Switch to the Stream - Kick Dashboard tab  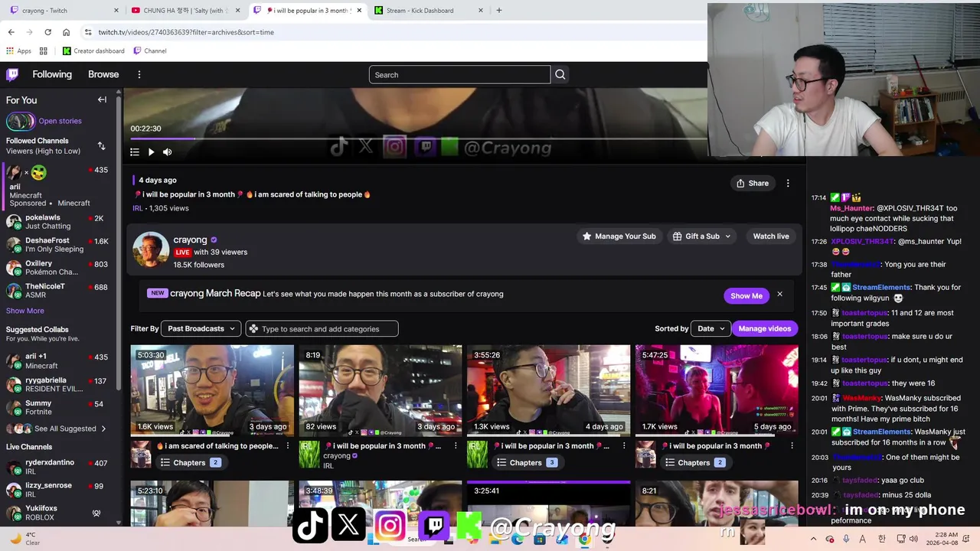tap(429, 10)
